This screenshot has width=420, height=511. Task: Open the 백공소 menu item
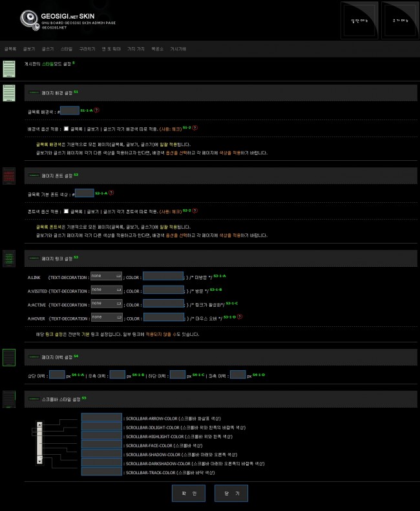coord(157,49)
